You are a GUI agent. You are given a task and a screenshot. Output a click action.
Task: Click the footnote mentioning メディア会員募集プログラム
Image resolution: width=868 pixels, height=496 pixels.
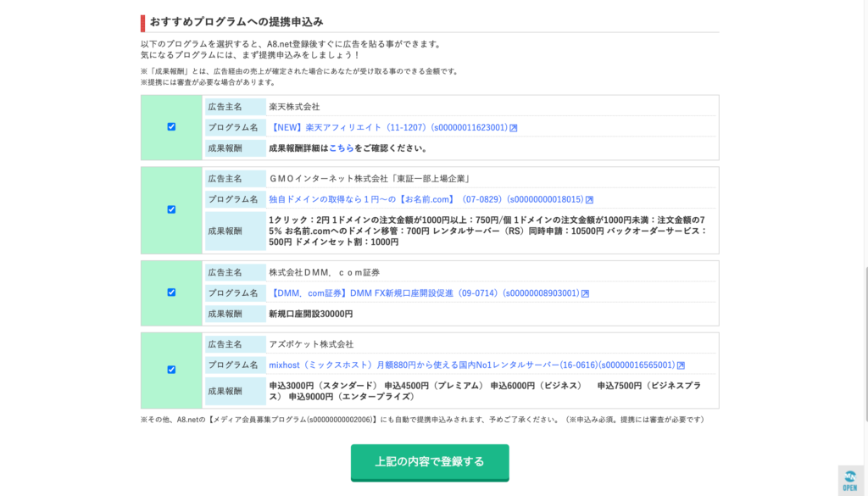pyautogui.click(x=422, y=420)
